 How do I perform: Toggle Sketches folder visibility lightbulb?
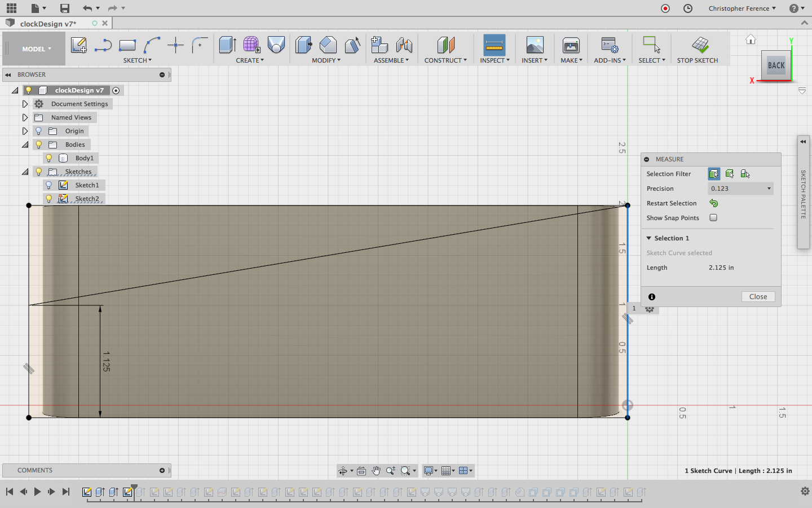[x=39, y=172]
